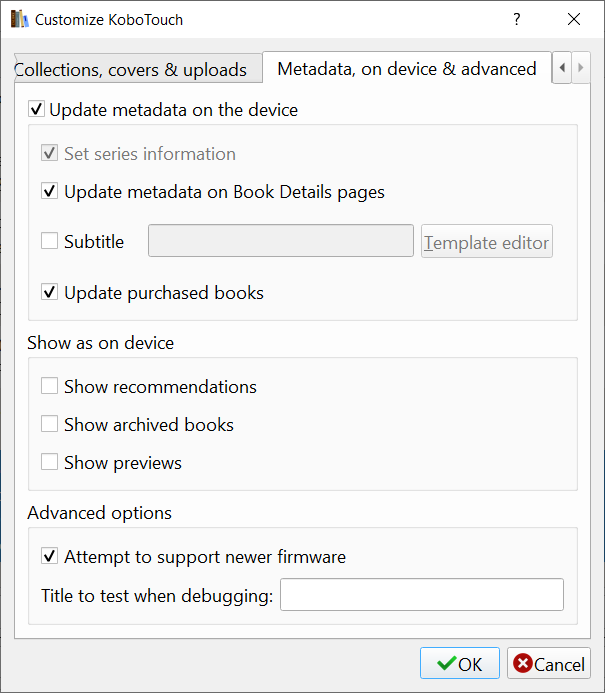Toggle Attempt to support newer firmware
The image size is (605, 693).
pyautogui.click(x=50, y=557)
